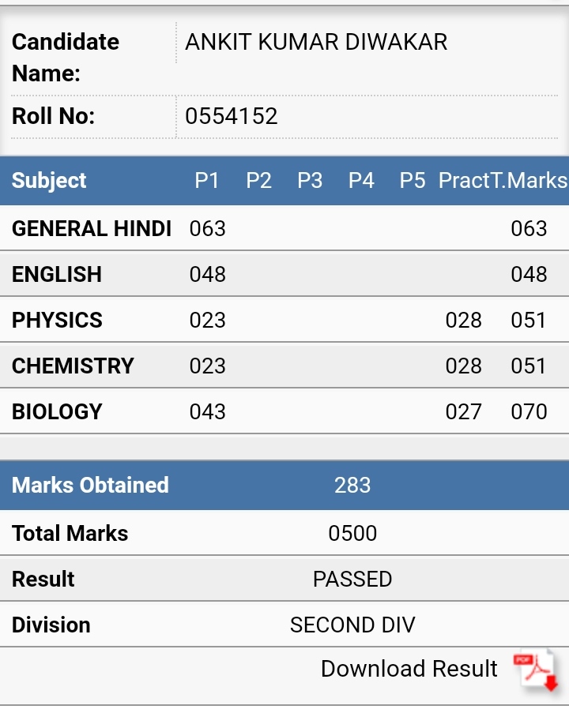Open the Download Result link
Image resolution: width=569 pixels, height=728 pixels.
click(409, 669)
